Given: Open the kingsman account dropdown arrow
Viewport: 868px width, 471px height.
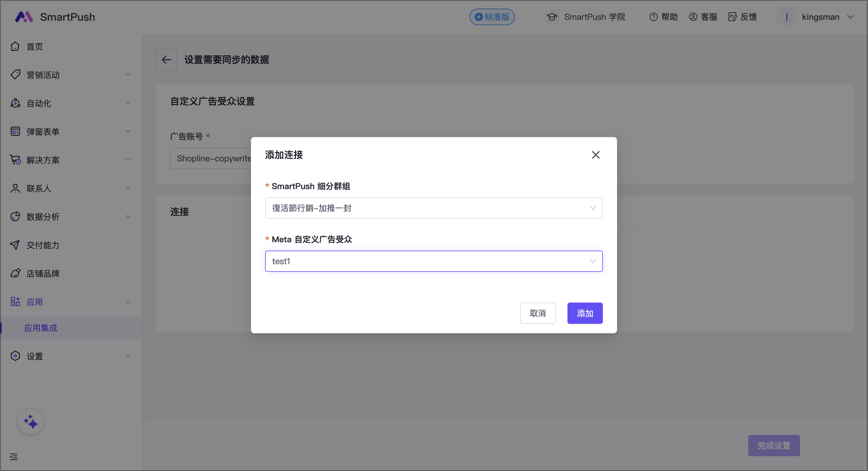Looking at the screenshot, I should point(850,17).
